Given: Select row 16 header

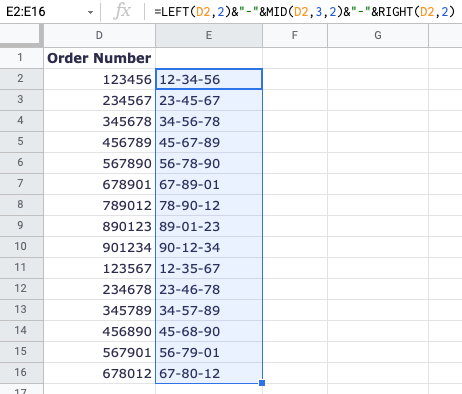Looking at the screenshot, I should [20, 373].
